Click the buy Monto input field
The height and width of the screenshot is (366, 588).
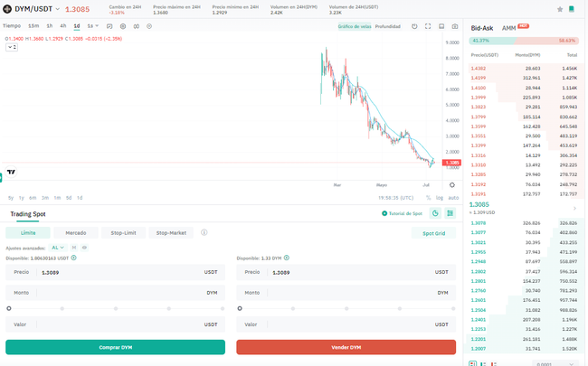(115, 293)
